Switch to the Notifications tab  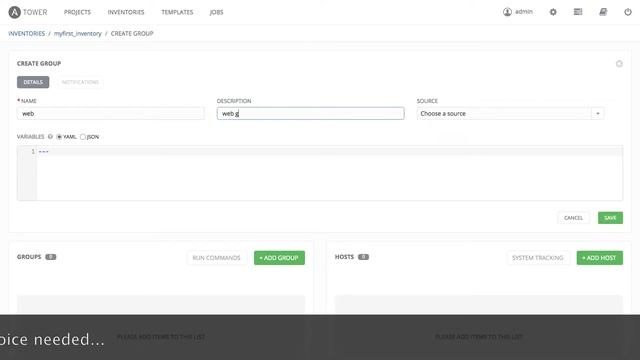pos(80,82)
